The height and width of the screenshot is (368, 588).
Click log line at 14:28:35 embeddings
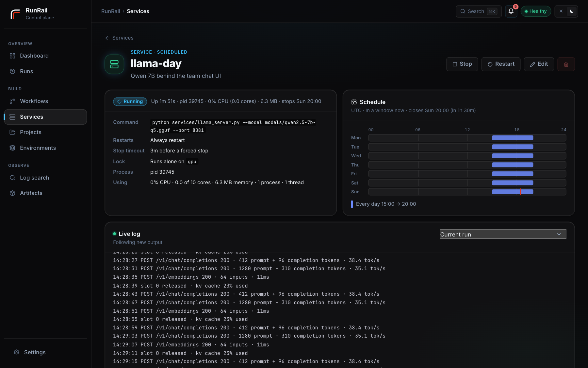[191, 277]
